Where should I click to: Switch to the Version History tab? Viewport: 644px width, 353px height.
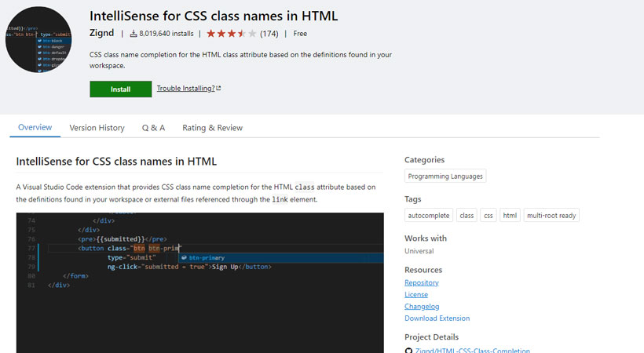97,128
